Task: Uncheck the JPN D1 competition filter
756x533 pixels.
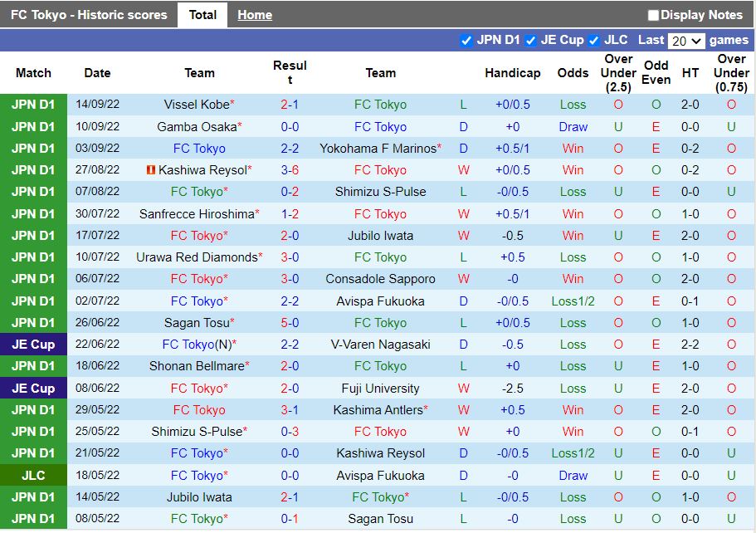Action: [x=467, y=40]
